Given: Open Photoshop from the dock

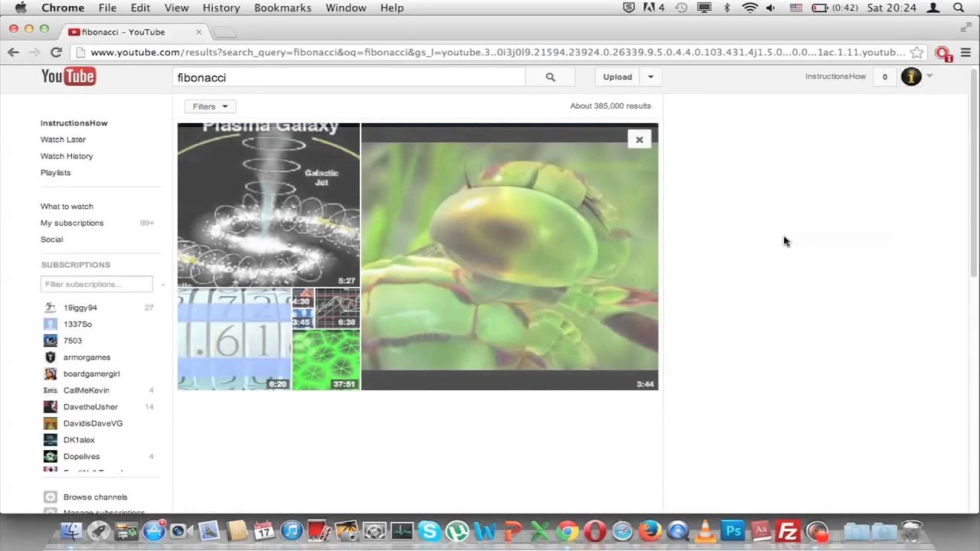Looking at the screenshot, I should pyautogui.click(x=733, y=530).
